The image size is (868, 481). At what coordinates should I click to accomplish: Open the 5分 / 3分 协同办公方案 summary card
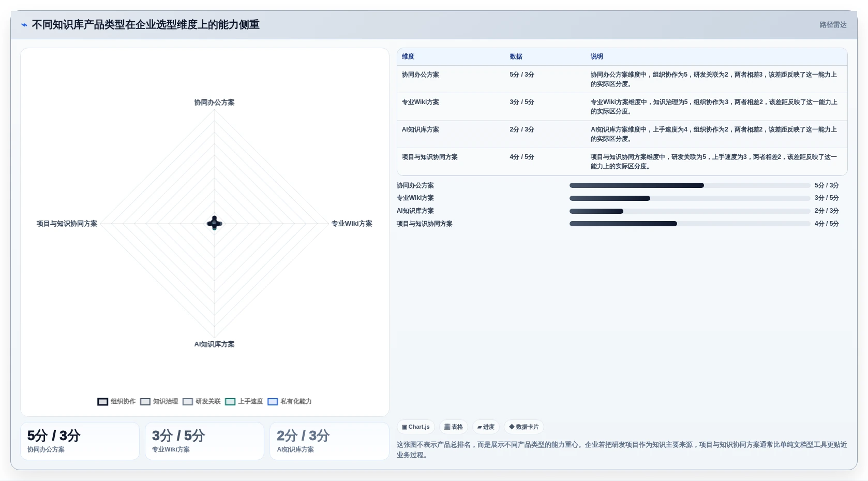pyautogui.click(x=80, y=441)
